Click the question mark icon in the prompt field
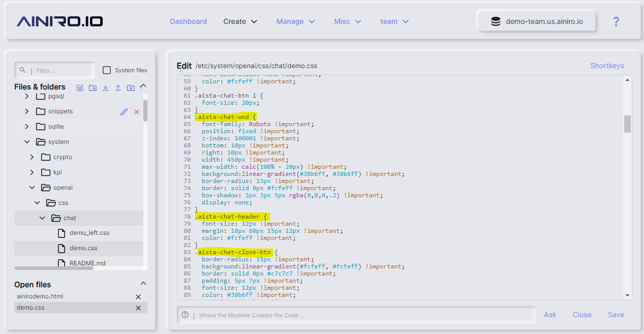 coord(185,315)
